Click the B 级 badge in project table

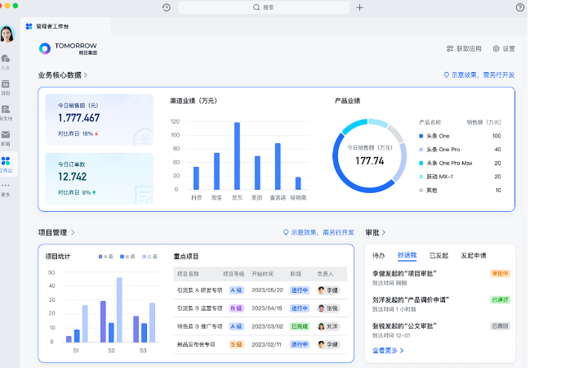(x=236, y=308)
